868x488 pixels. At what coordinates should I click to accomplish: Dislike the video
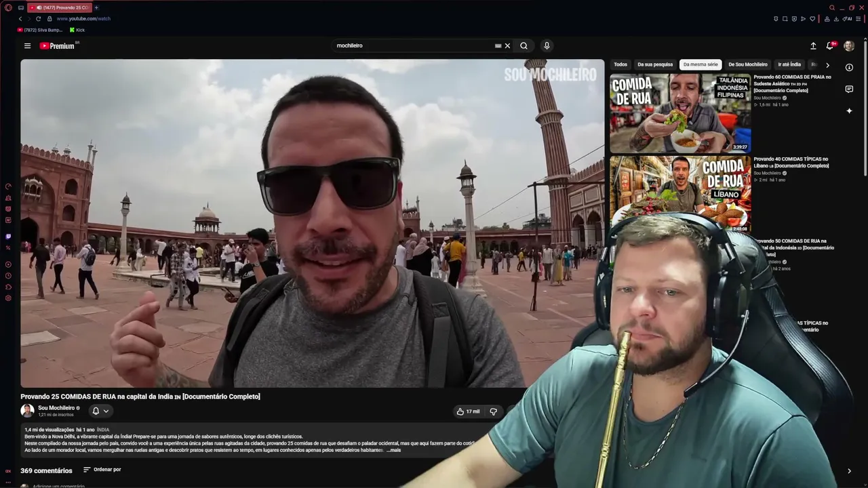click(x=493, y=411)
